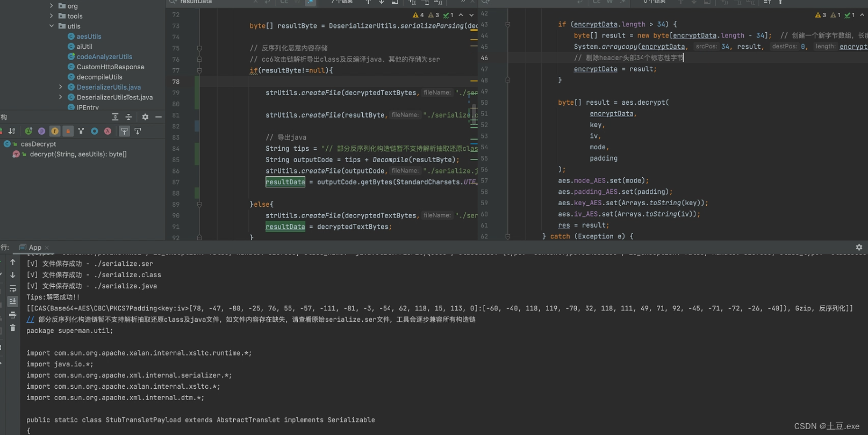Image resolution: width=868 pixels, height=435 pixels.
Task: Print the run console output
Action: pos(13,315)
